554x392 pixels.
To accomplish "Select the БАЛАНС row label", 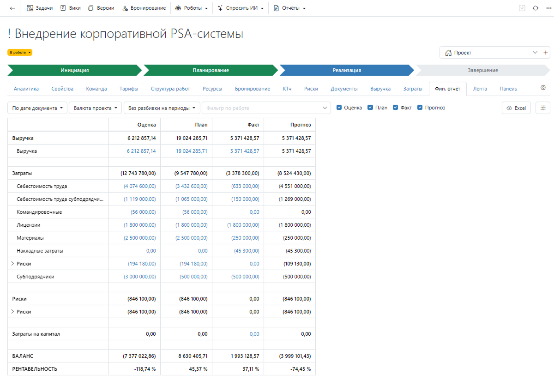I will click(23, 356).
